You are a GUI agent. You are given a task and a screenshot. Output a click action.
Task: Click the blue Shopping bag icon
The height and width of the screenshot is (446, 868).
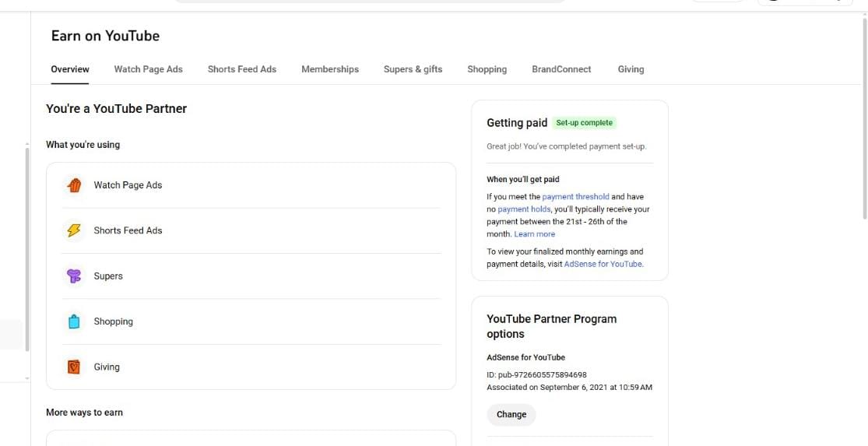point(74,321)
